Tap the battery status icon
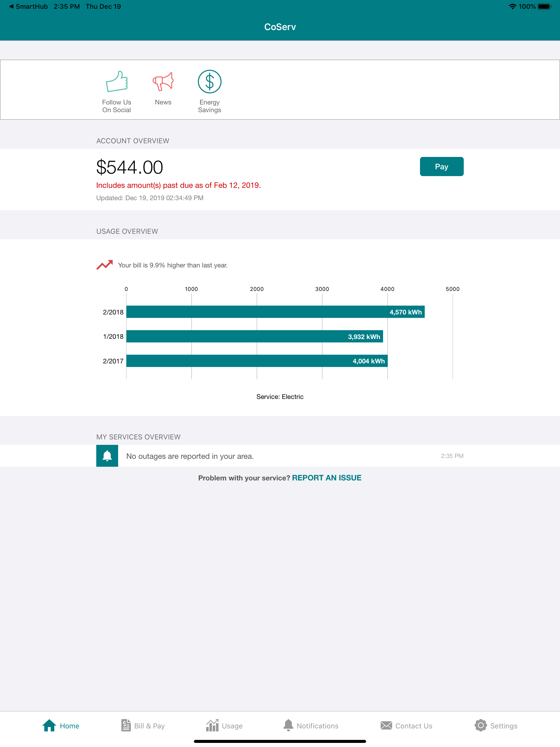Screen dimensions: 560x747 [x=544, y=6]
